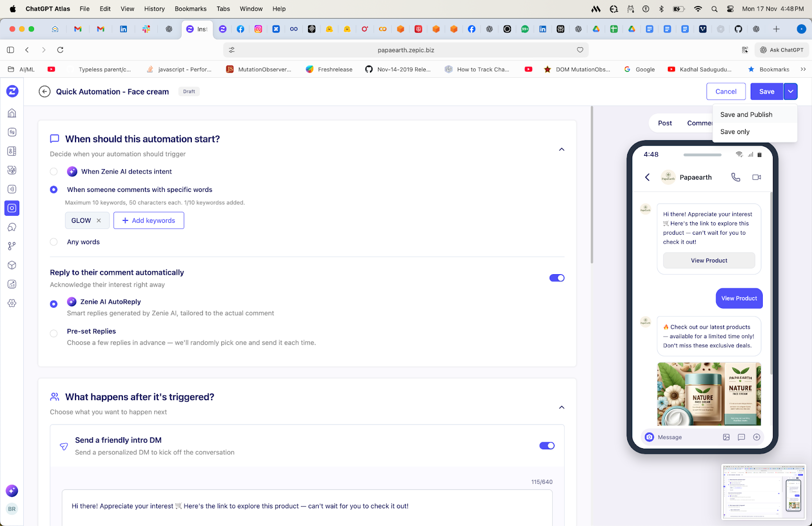Click the Zenie AI sparkle button at sidebar bottom
The image size is (812, 526).
[x=12, y=491]
